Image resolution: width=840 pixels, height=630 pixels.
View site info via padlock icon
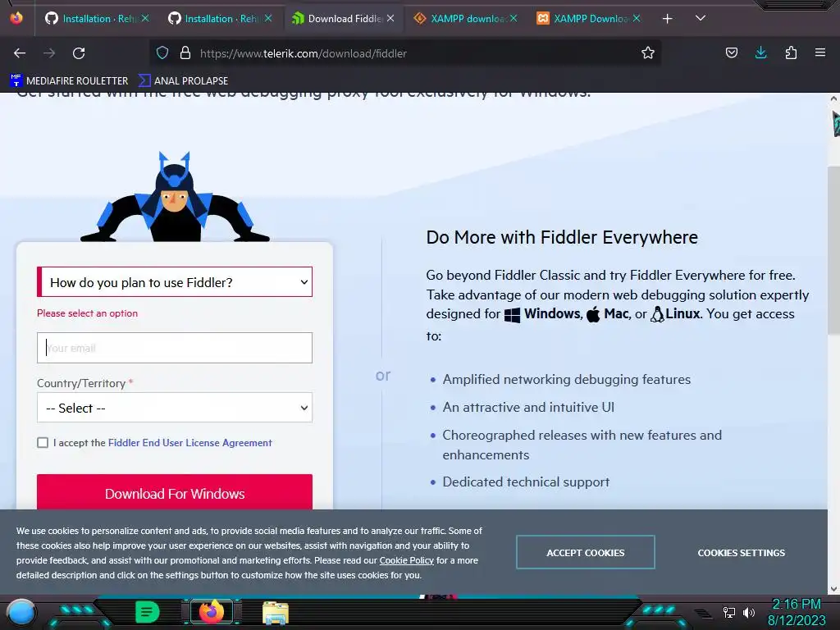coord(185,53)
